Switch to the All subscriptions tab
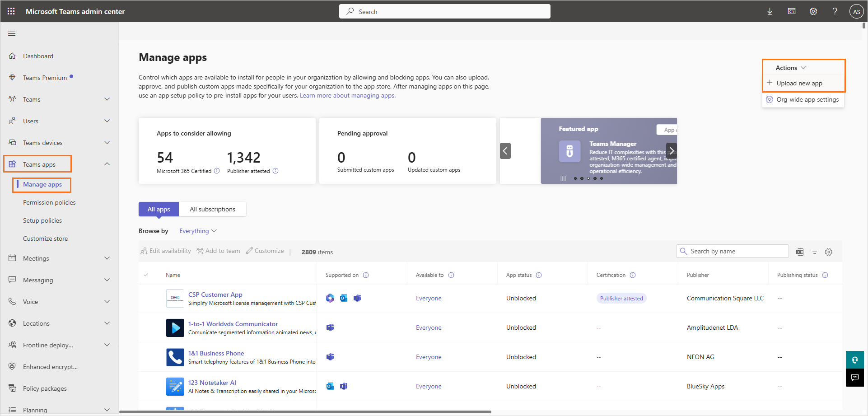 (212, 209)
